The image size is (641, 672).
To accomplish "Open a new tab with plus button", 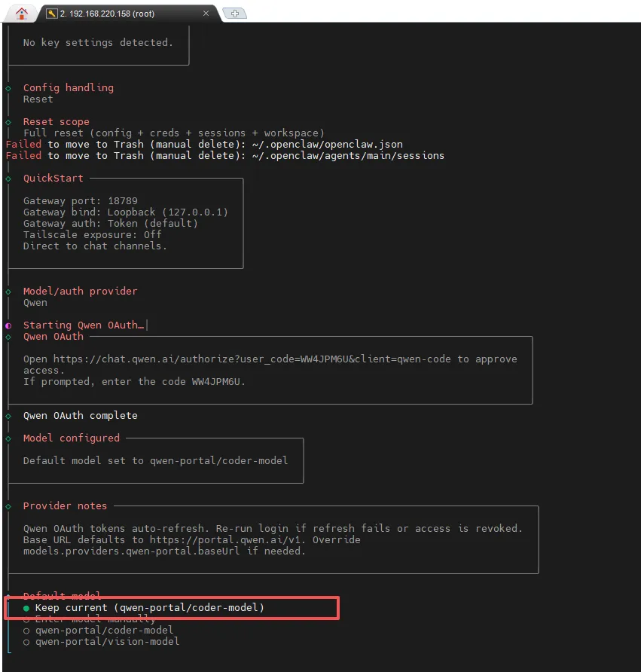I will (x=235, y=14).
